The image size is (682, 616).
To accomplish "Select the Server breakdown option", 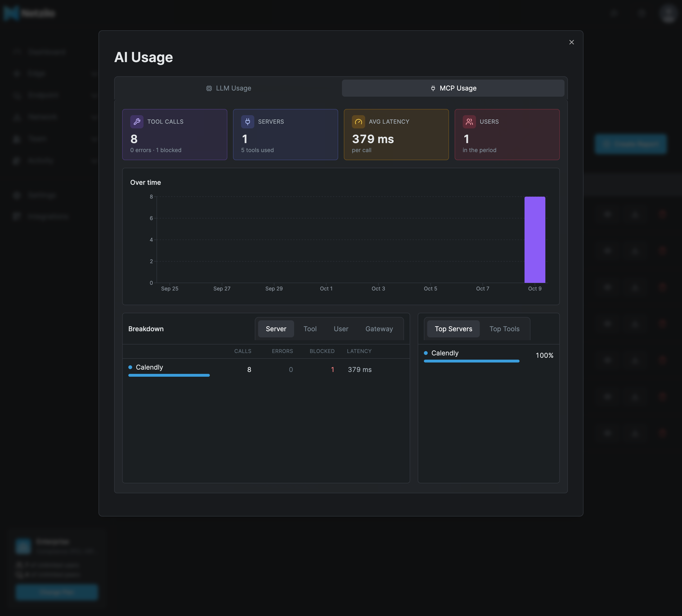I will coord(276,329).
